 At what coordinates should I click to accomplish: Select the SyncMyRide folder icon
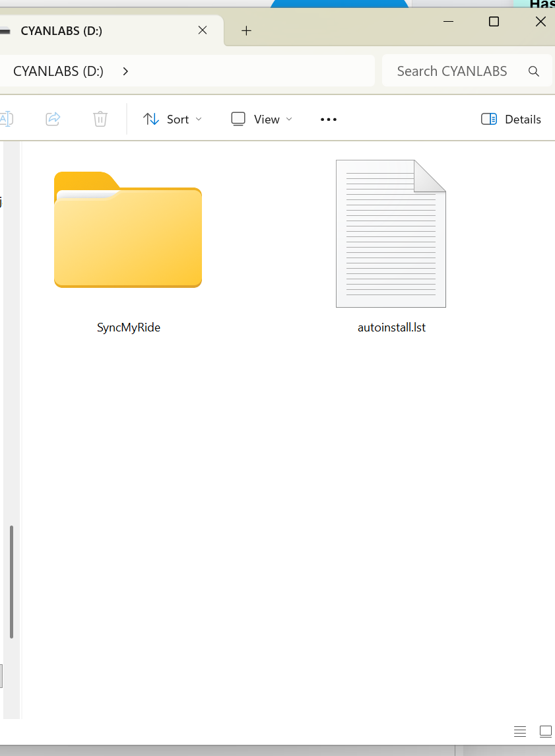click(x=128, y=231)
